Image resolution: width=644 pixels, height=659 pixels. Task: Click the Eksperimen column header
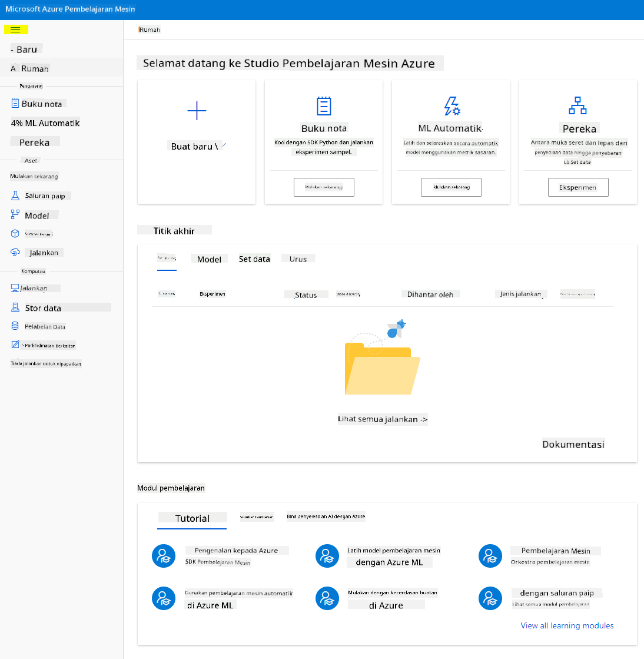tap(213, 294)
